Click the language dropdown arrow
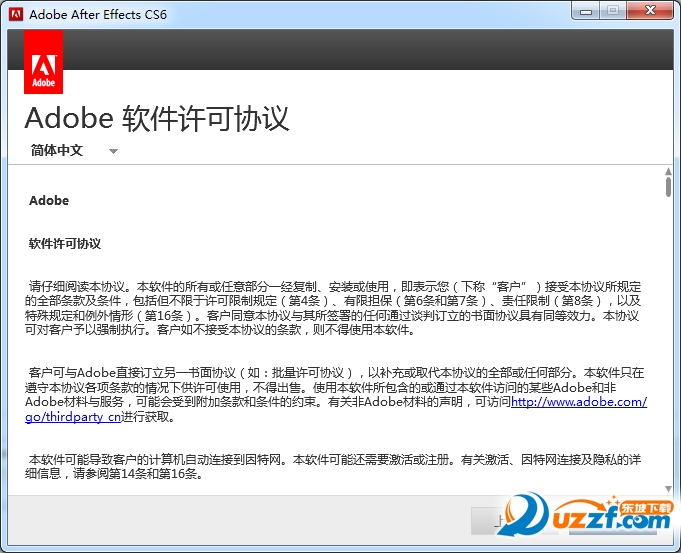This screenshot has height=553, width=681. pyautogui.click(x=113, y=151)
